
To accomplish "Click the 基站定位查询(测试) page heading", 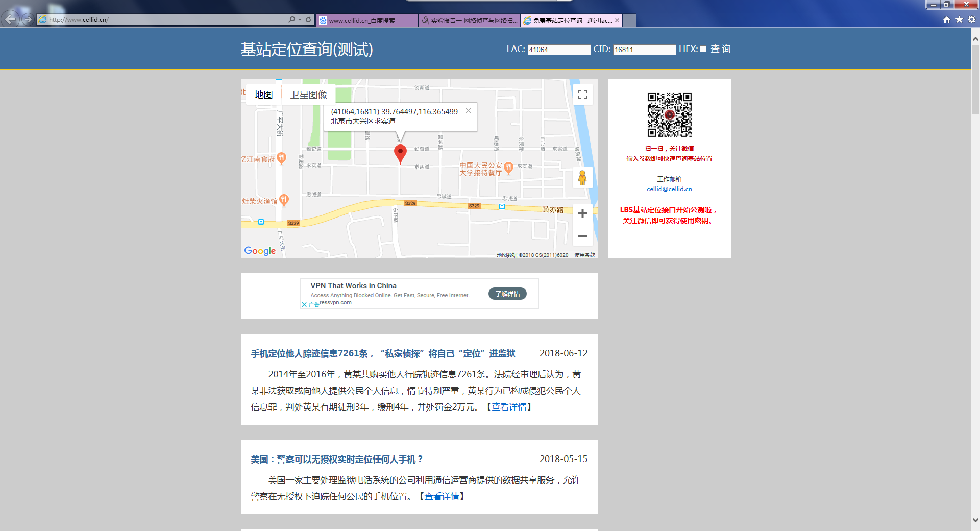I will tap(307, 50).
